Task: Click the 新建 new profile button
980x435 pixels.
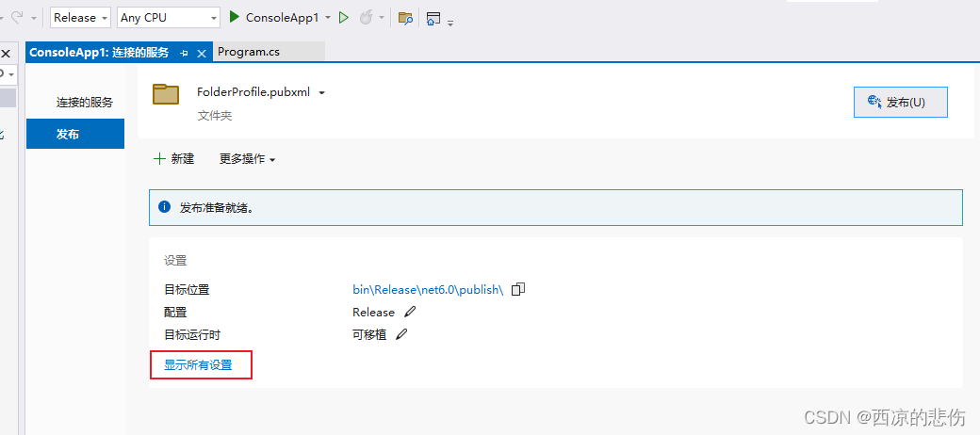Action: pyautogui.click(x=174, y=159)
